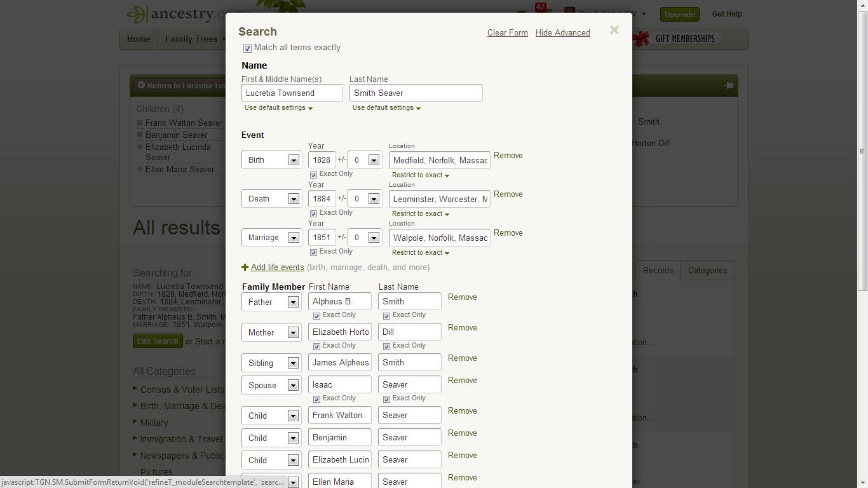Open Benjamin Seaver child link
Image resolution: width=868 pixels, height=488 pixels.
[176, 135]
